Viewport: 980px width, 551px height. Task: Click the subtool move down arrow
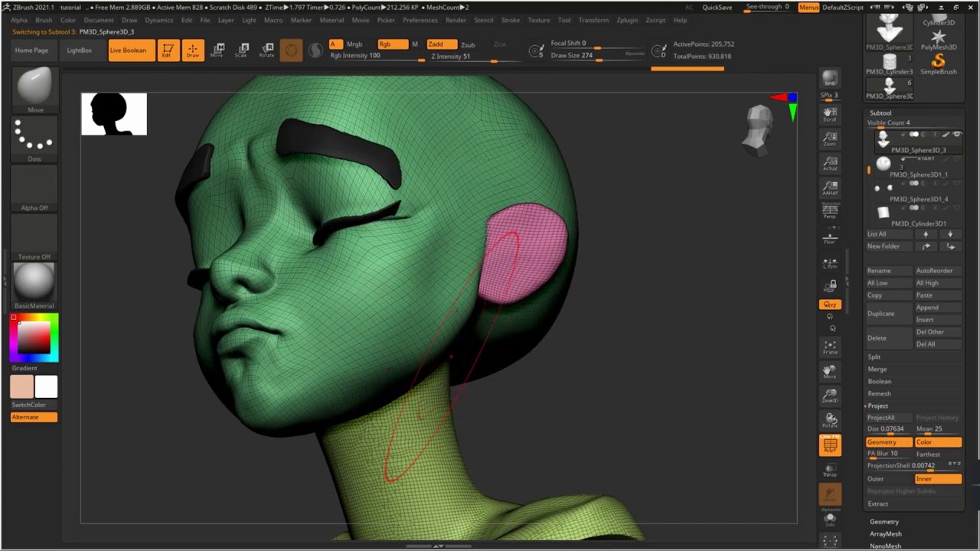(950, 234)
